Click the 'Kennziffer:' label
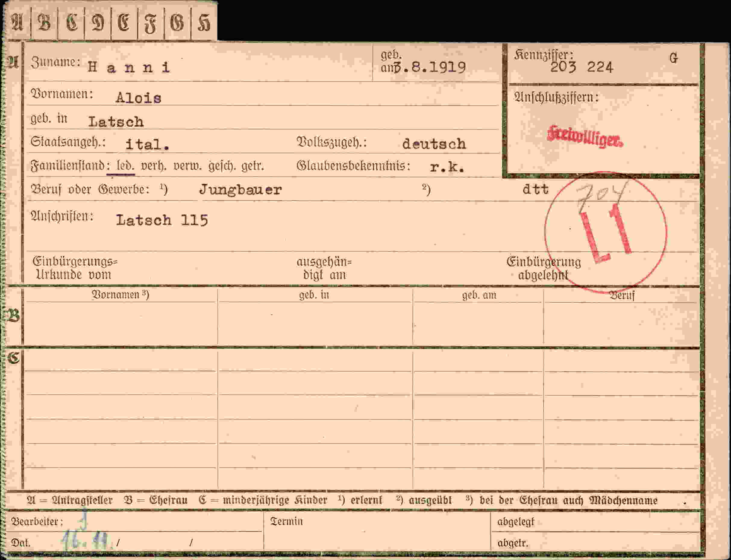 click(x=544, y=55)
